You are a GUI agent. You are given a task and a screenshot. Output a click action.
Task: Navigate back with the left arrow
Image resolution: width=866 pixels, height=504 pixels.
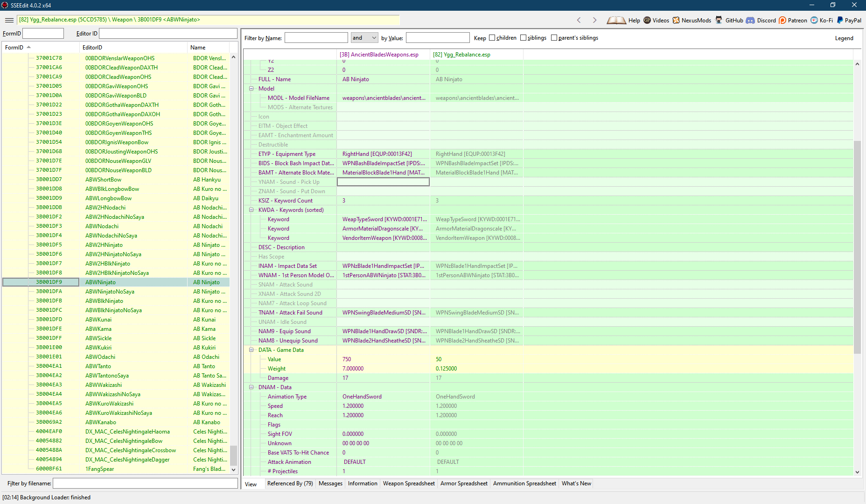(x=579, y=20)
